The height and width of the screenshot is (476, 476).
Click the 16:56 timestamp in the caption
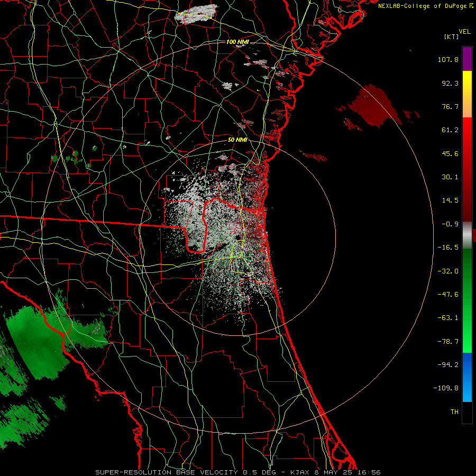369,472
